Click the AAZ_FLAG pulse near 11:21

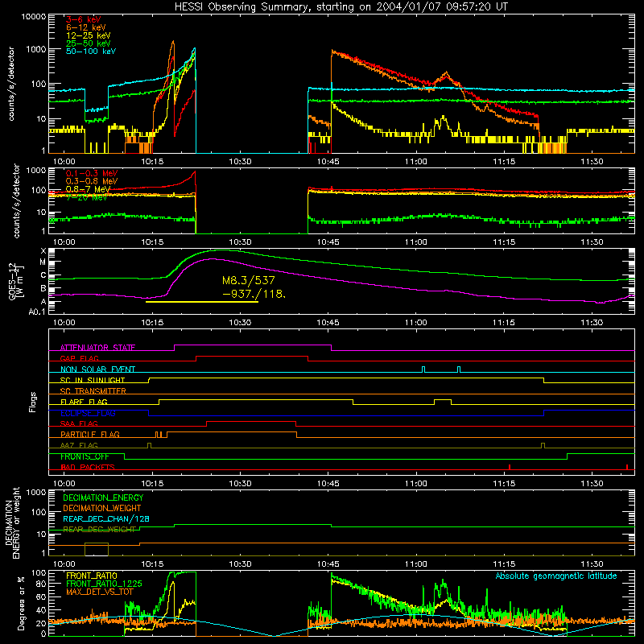[543, 445]
